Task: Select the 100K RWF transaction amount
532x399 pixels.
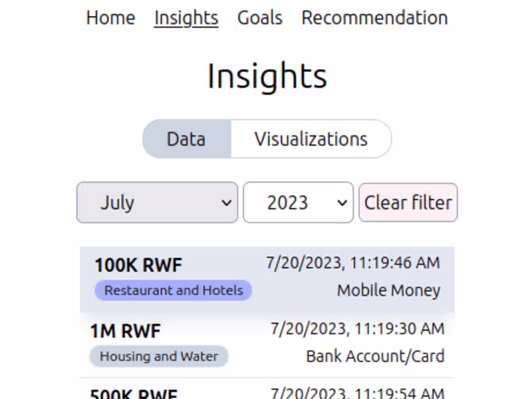Action: tap(138, 265)
